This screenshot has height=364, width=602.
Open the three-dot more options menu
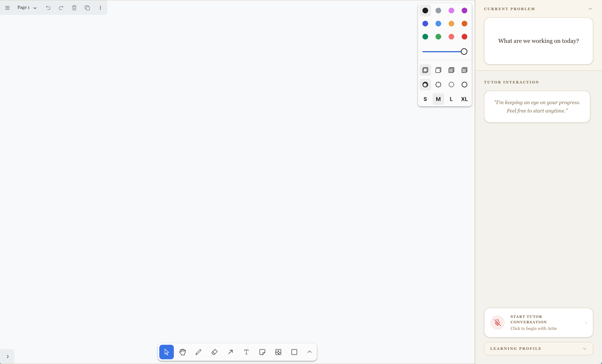(x=101, y=8)
